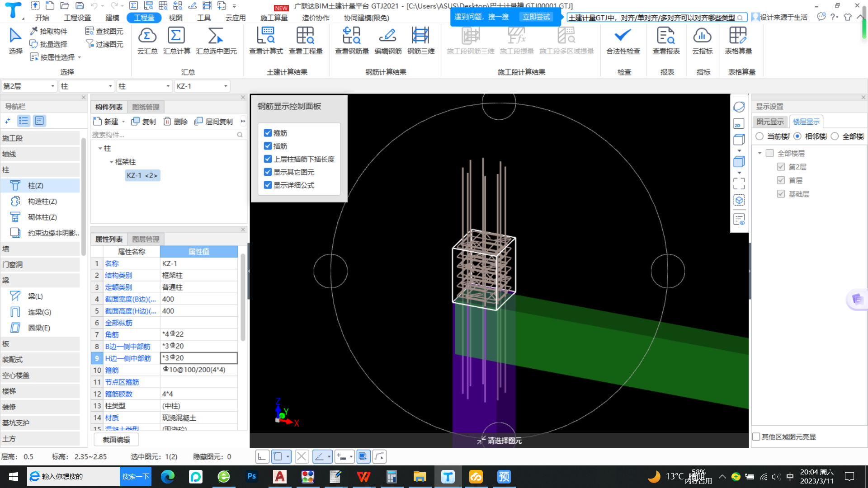868x488 pixels.
Task: Open the first 柱 category dropdown
Action: (x=110, y=86)
